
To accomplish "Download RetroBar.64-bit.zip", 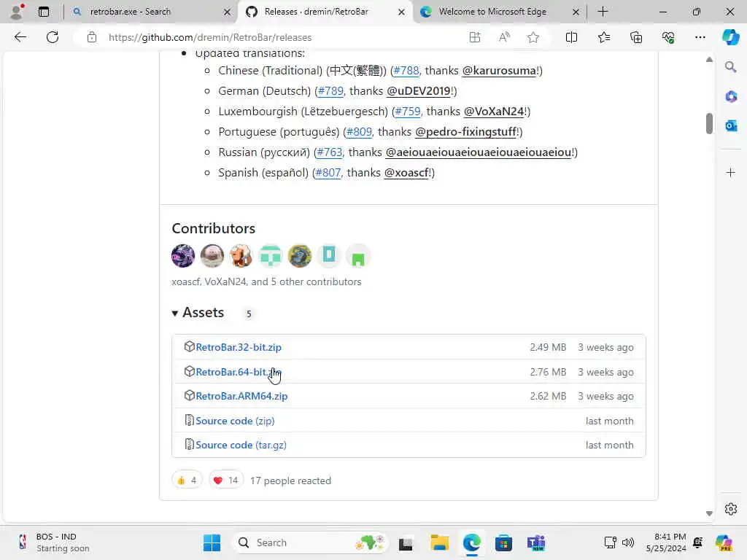I will tap(239, 372).
